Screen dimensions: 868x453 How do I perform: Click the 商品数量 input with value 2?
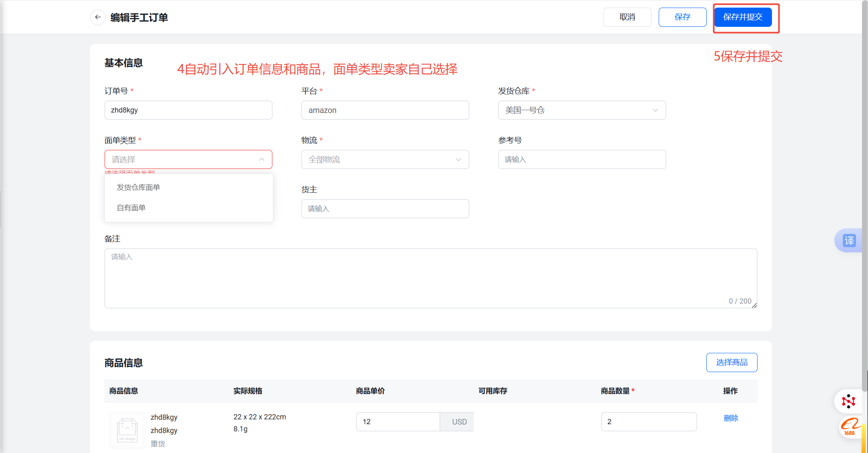click(x=649, y=422)
